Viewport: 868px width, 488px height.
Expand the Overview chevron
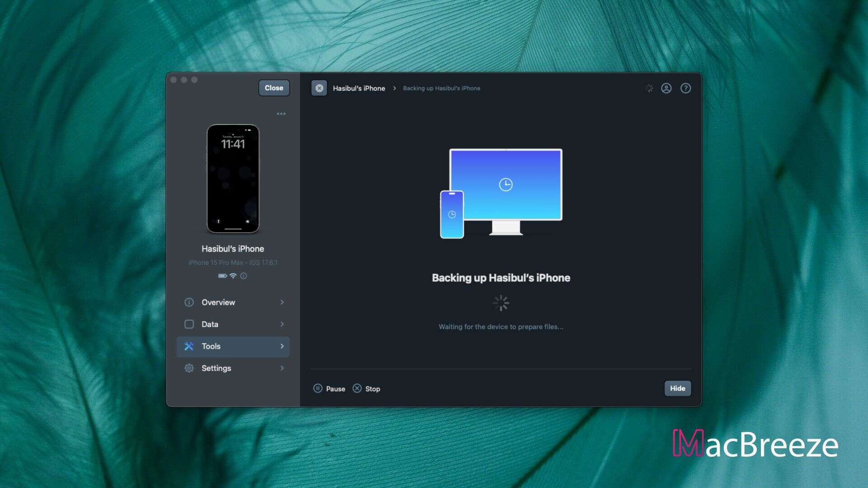click(282, 302)
